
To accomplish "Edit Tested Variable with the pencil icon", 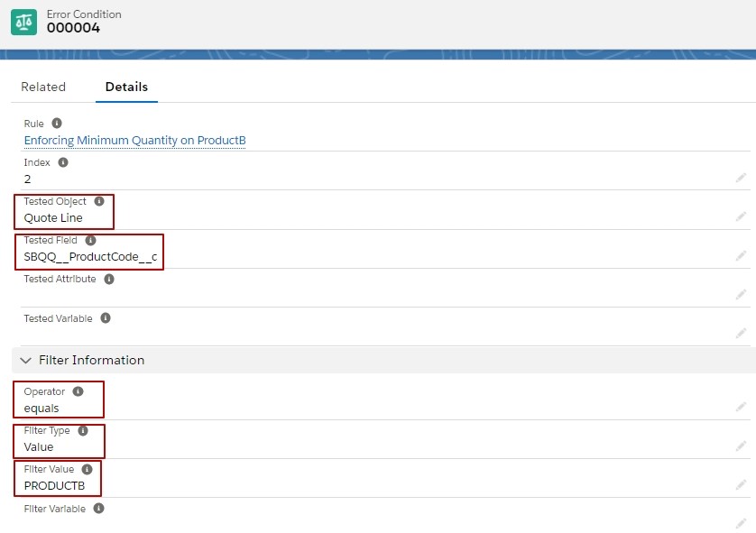I will coord(741,333).
